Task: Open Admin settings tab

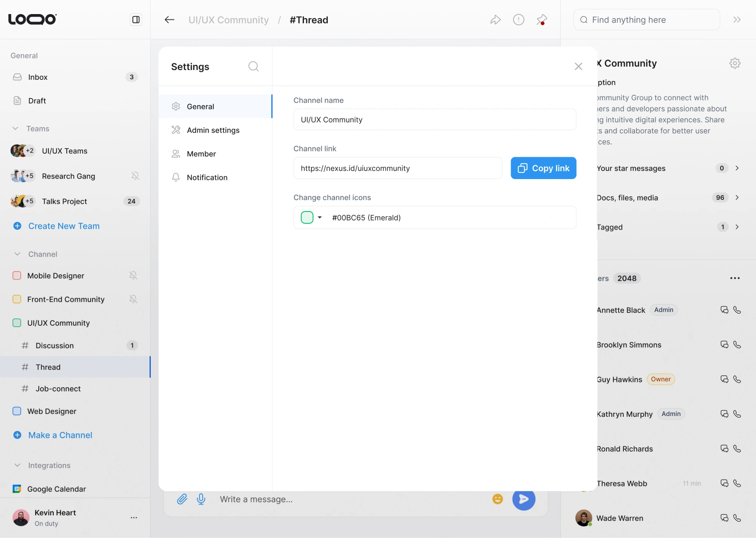Action: pyautogui.click(x=213, y=130)
